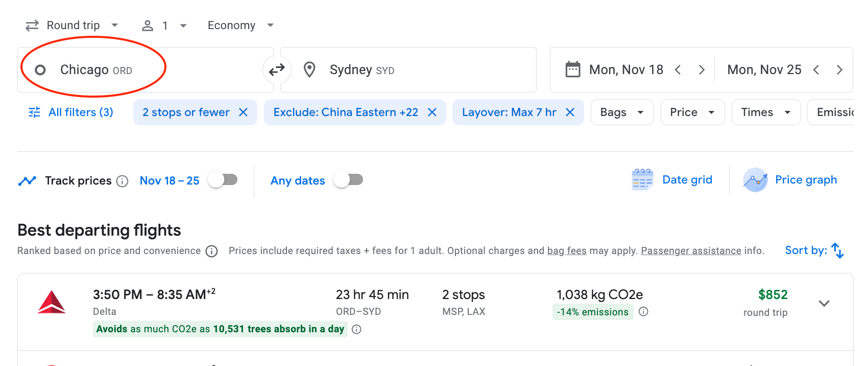Viewport: 868px width, 366px height.
Task: Edit the 2 stops or fewer filter
Action: [x=186, y=112]
